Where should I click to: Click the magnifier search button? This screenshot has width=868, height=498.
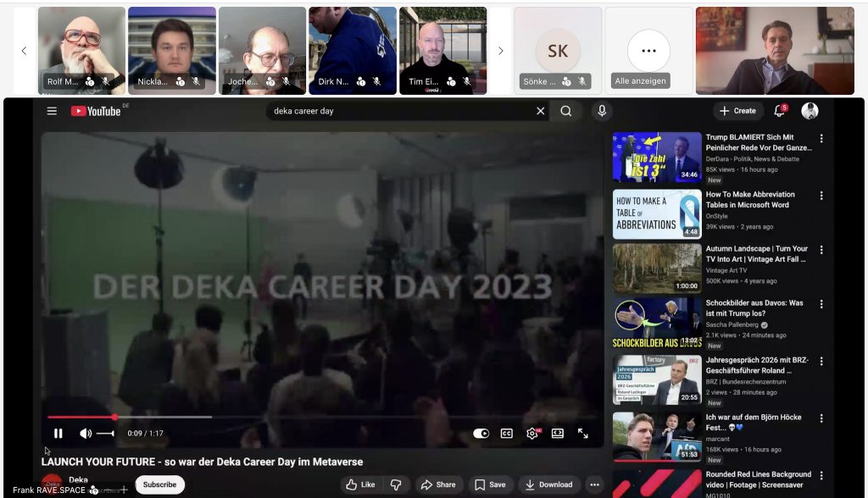[566, 111]
